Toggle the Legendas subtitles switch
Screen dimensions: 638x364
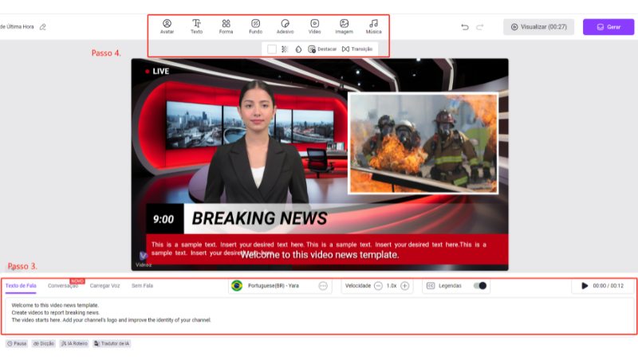[x=480, y=286]
